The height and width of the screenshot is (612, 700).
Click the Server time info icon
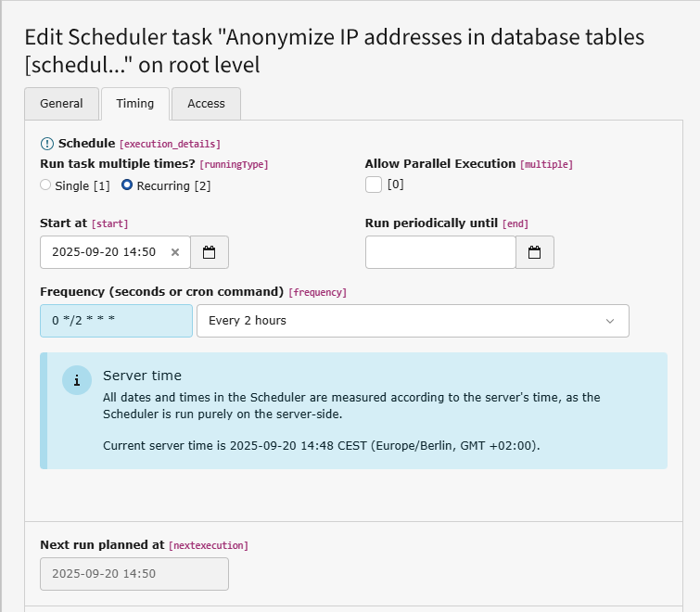(x=77, y=380)
